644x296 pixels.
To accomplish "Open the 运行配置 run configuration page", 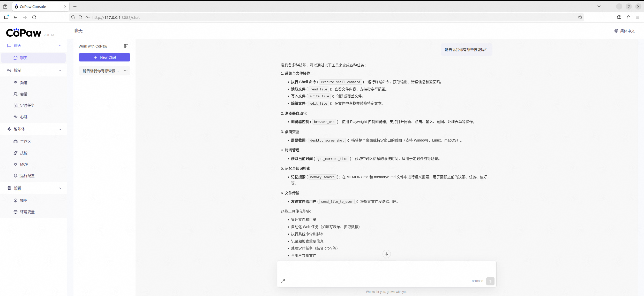I will click(33, 176).
